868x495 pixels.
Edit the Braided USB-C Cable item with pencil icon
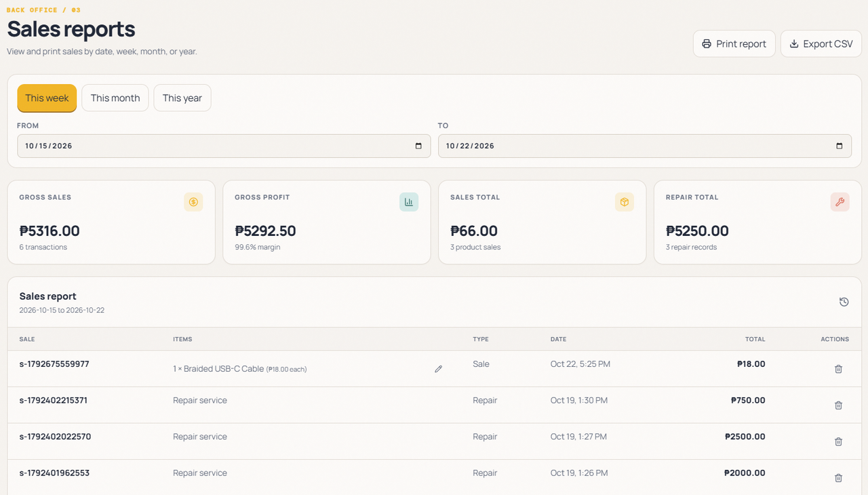(438, 369)
